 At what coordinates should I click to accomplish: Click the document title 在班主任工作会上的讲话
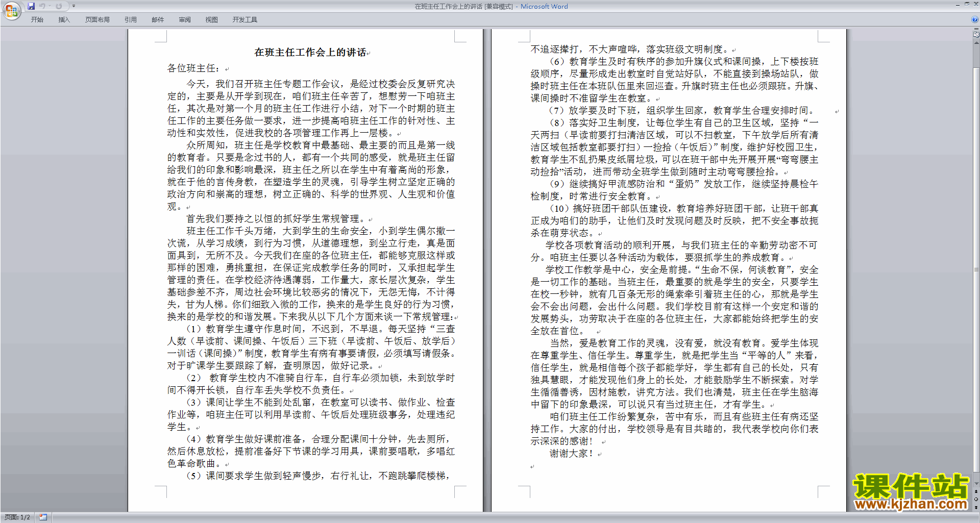pyautogui.click(x=310, y=53)
